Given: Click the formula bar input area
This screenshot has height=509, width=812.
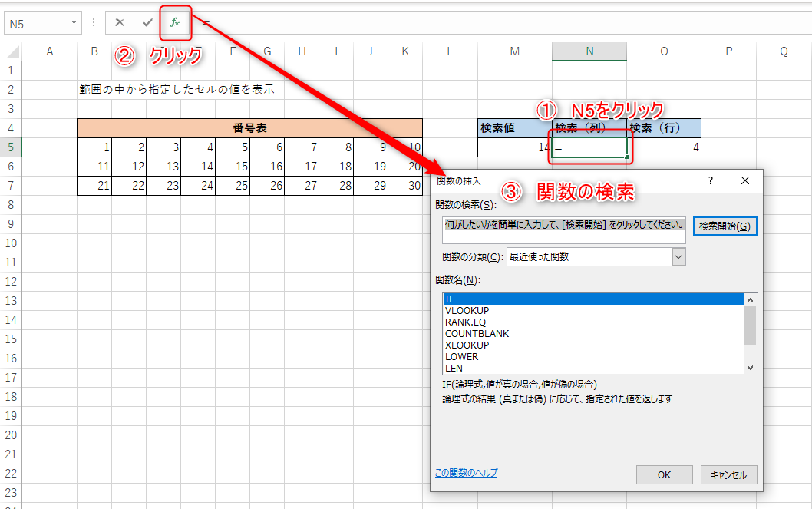Looking at the screenshot, I should point(503,23).
